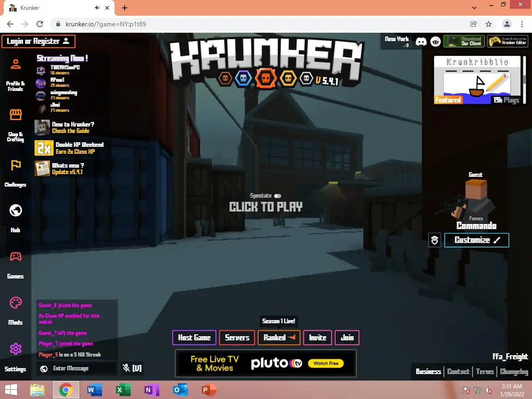Open Excel from the taskbar
532x399 pixels.
pos(123,390)
